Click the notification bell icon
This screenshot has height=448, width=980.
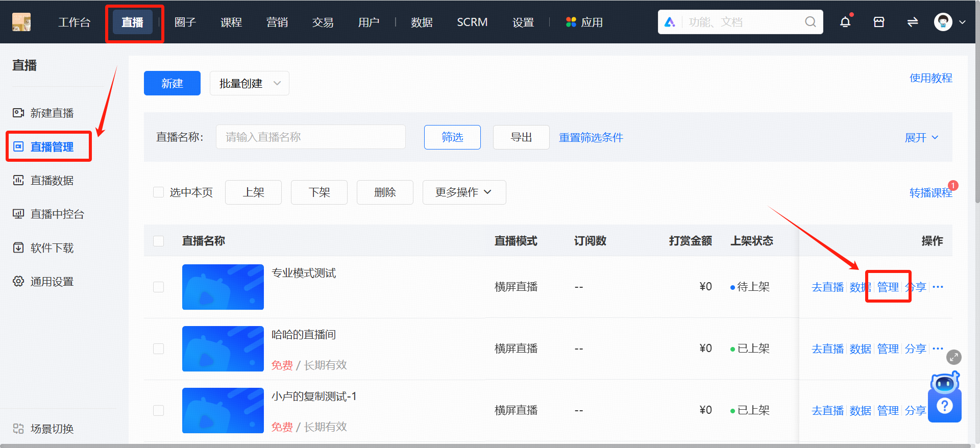[x=845, y=22]
